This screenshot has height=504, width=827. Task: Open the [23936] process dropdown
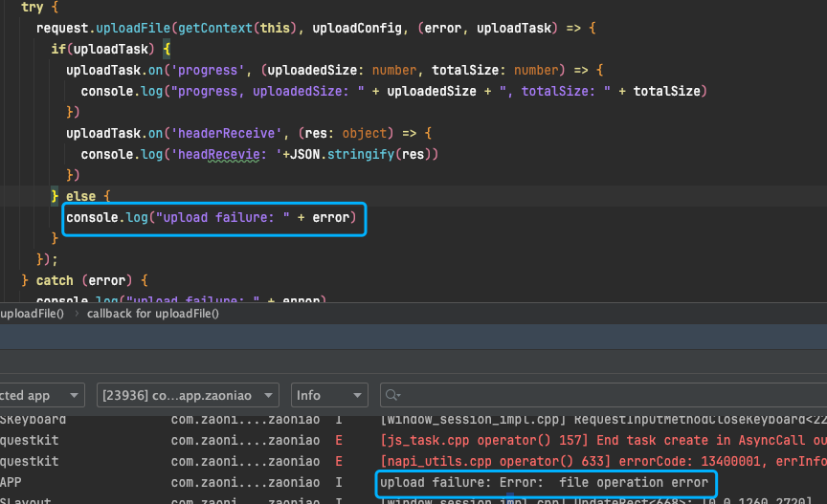point(188,395)
